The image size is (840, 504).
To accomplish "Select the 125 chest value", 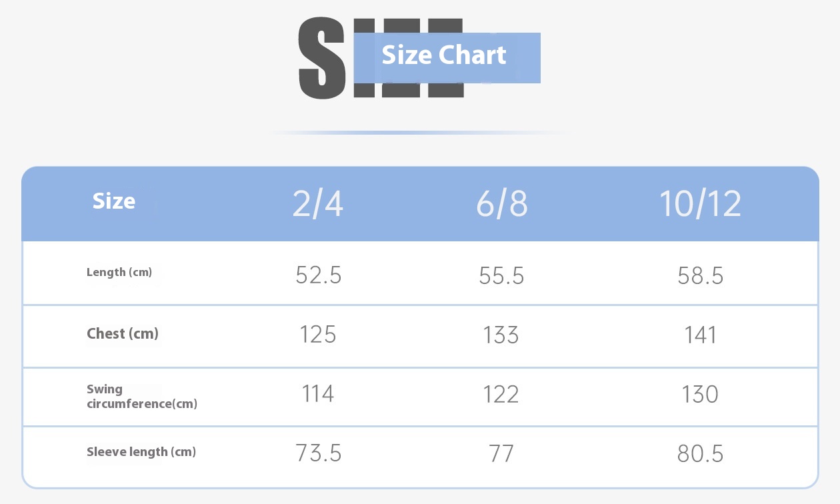I will [318, 334].
